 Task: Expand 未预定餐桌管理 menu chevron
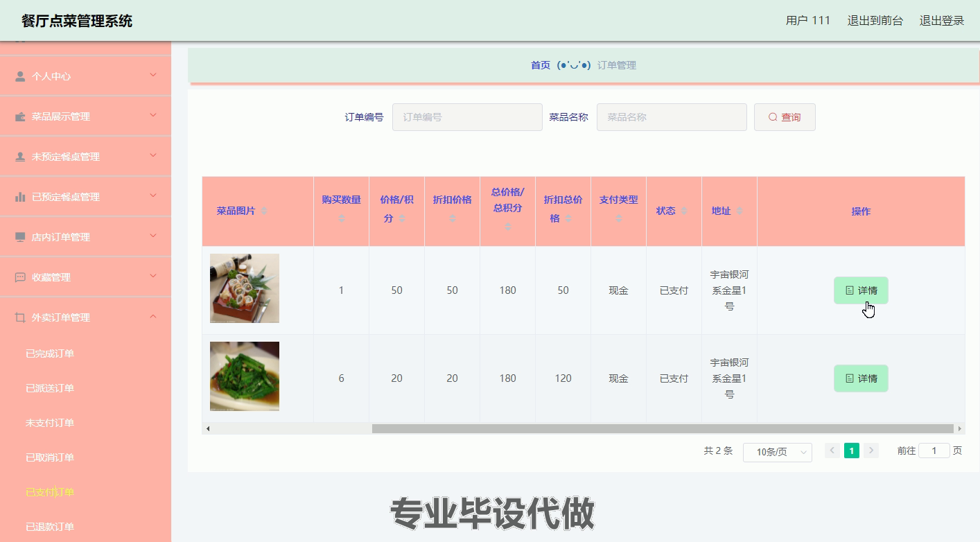click(154, 156)
